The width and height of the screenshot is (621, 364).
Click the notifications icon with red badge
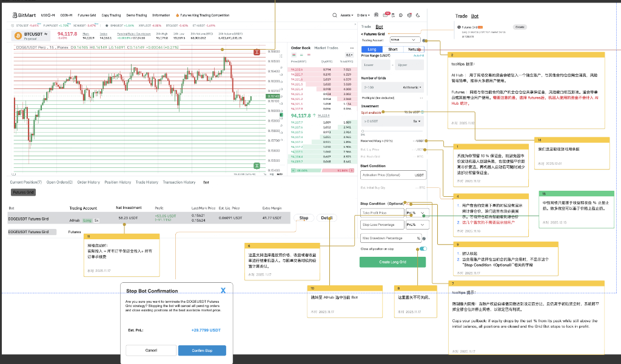386,14
